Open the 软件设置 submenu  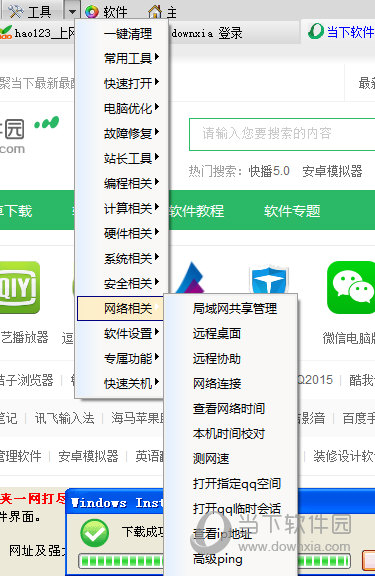point(121,334)
